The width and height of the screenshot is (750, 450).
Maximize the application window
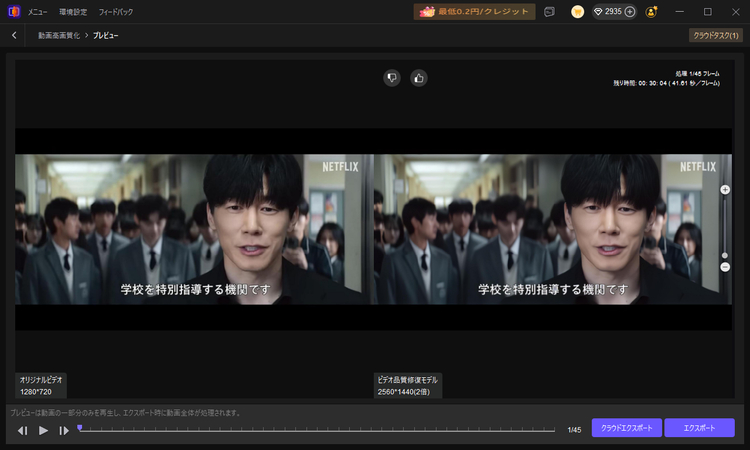pyautogui.click(x=708, y=11)
